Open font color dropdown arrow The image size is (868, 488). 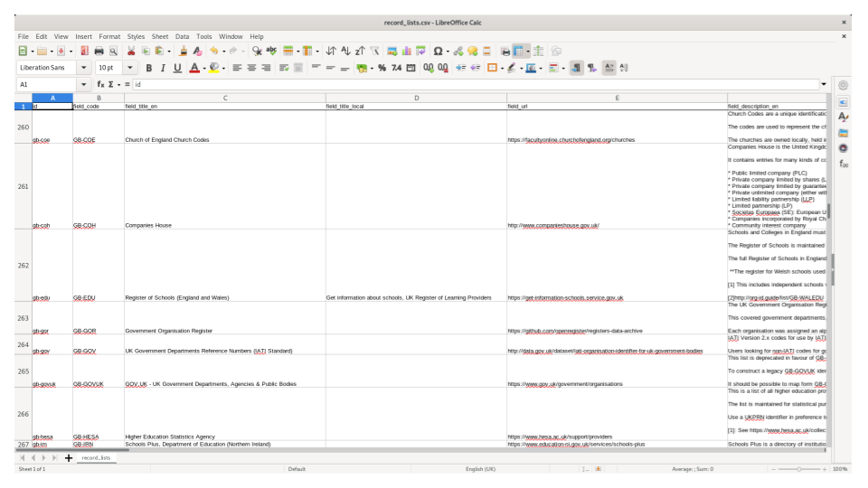click(204, 68)
